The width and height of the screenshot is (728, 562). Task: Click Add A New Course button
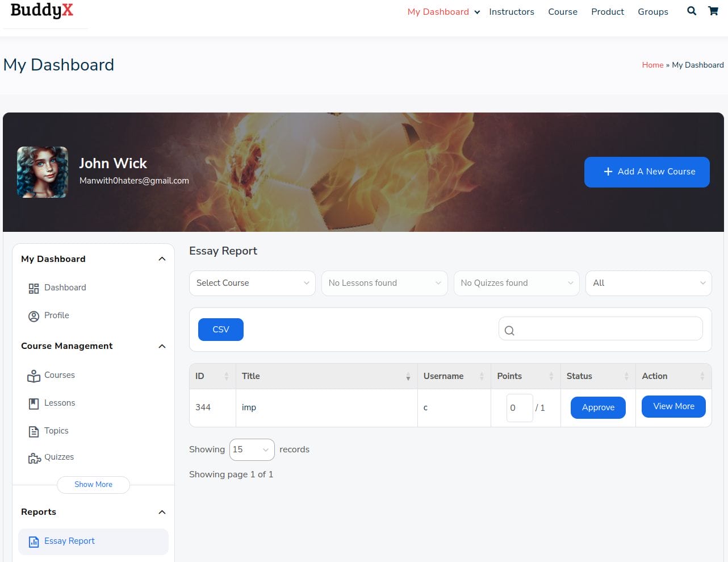647,172
